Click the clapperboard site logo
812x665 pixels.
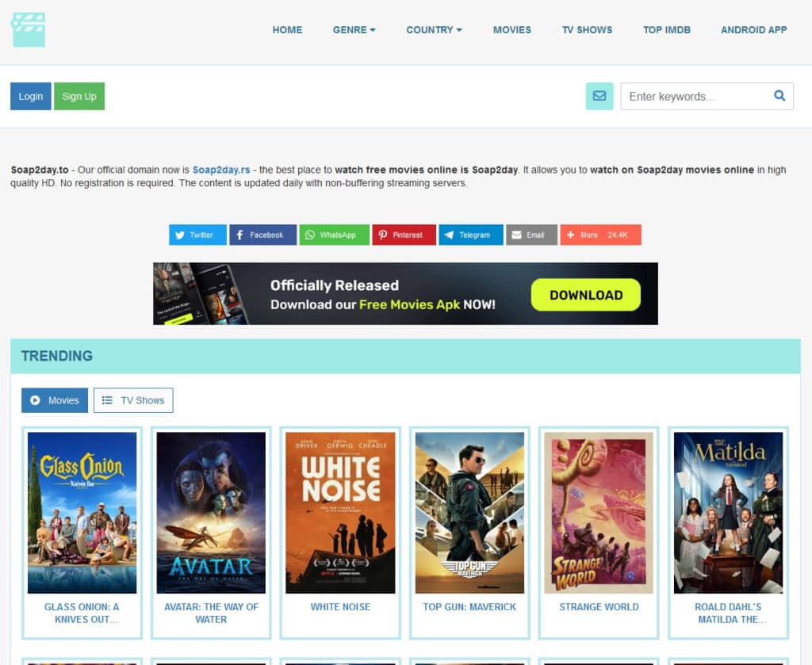point(28,30)
